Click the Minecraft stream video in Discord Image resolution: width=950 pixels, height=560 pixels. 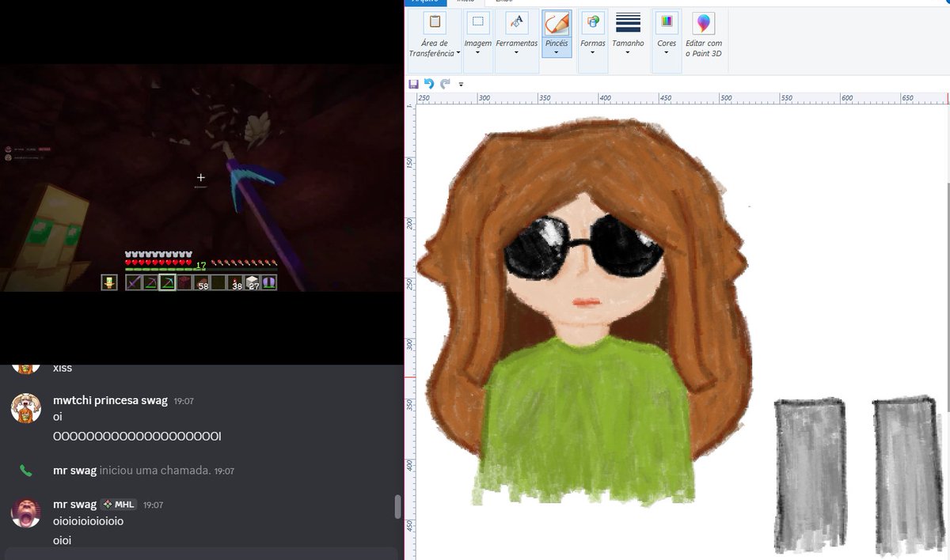(201, 178)
